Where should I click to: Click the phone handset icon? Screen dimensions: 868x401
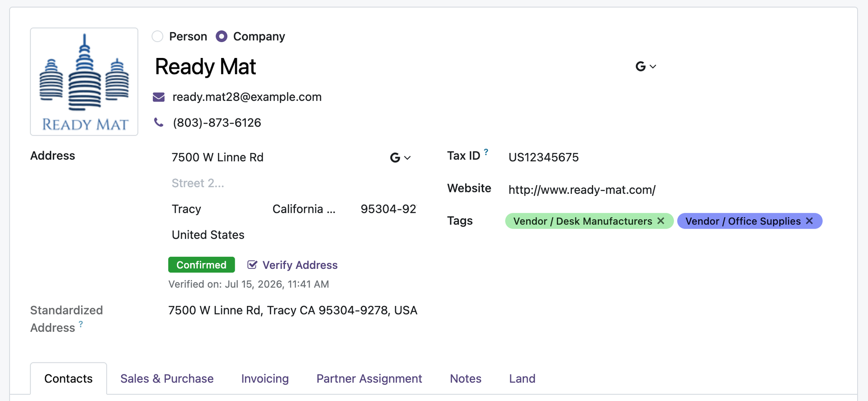coord(159,122)
